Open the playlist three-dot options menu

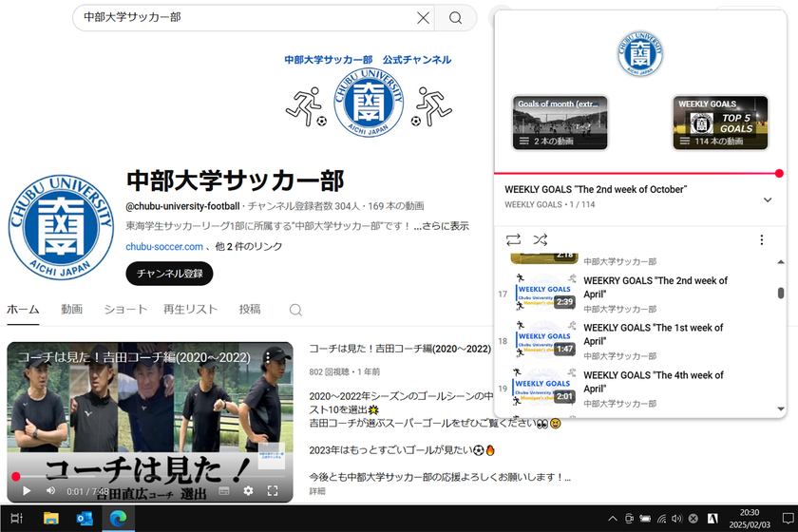coord(761,240)
